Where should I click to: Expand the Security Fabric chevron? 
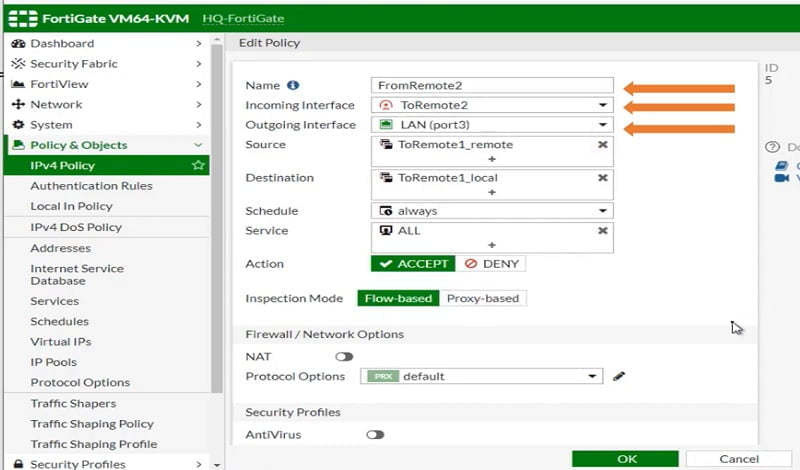point(198,63)
